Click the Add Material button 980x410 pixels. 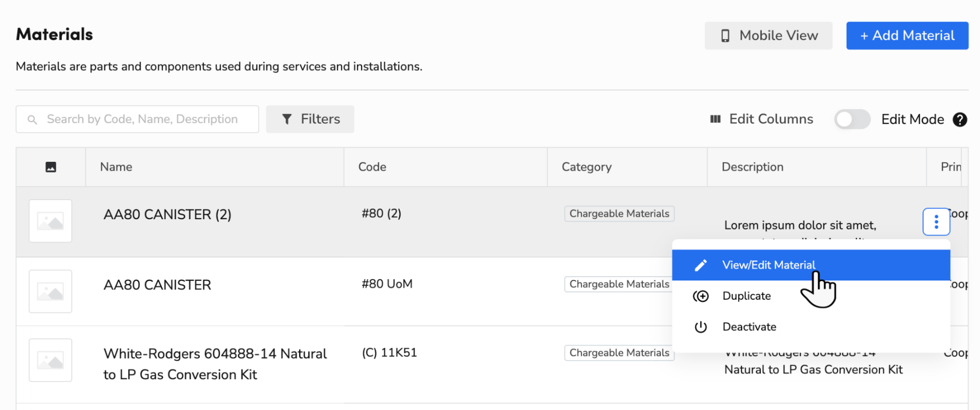pos(907,35)
